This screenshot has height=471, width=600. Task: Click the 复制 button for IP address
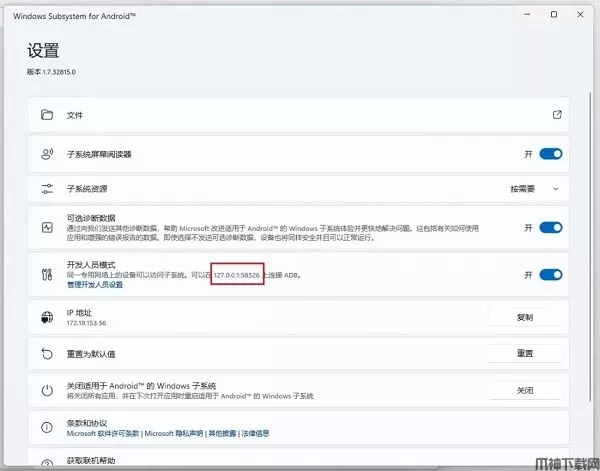pos(525,317)
